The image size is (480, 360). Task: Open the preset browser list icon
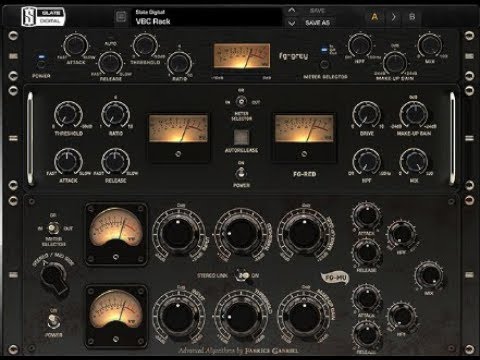121,16
